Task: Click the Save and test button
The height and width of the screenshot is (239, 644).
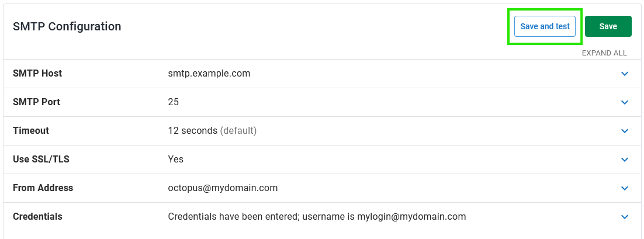Action: click(545, 26)
